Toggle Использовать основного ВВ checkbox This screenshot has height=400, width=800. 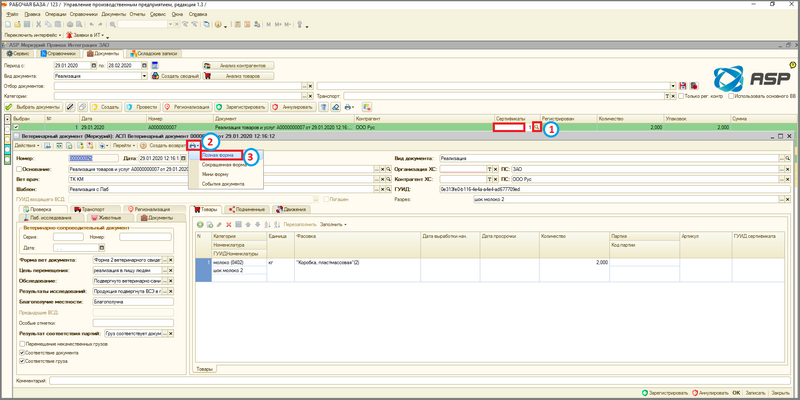(x=731, y=96)
